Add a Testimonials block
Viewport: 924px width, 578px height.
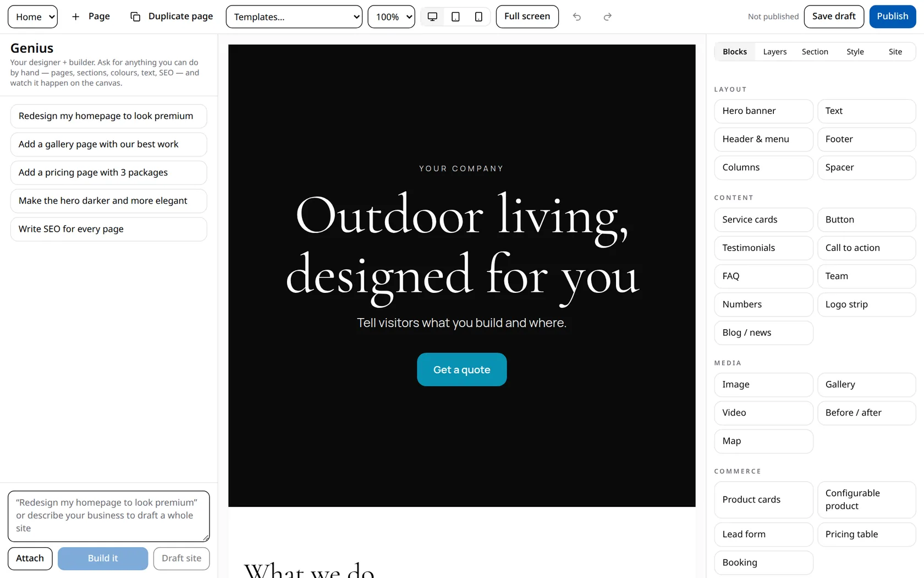click(x=763, y=248)
